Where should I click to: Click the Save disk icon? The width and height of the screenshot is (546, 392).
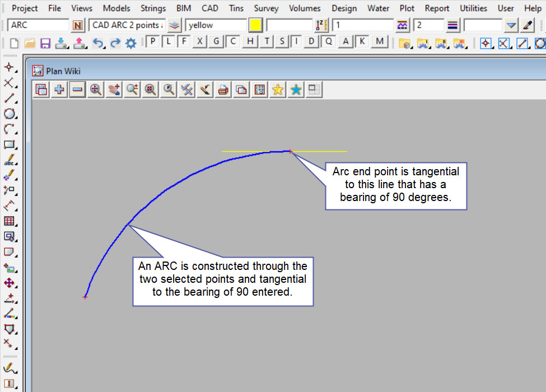click(x=45, y=44)
